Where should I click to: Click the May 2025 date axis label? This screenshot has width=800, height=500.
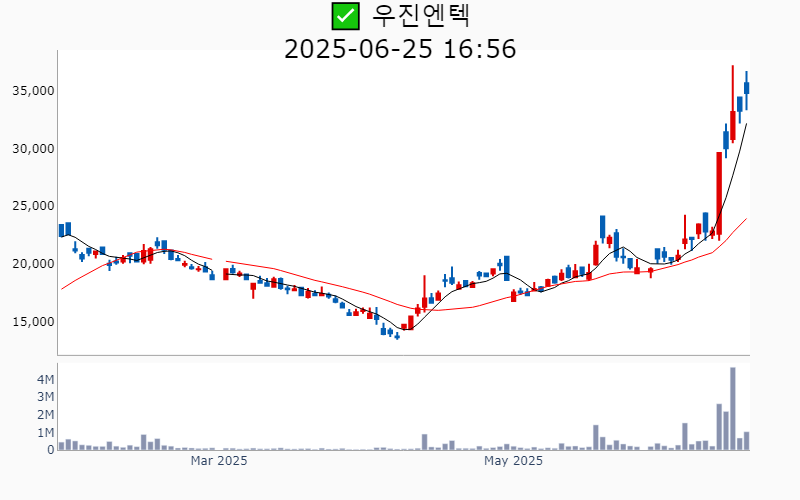513,461
